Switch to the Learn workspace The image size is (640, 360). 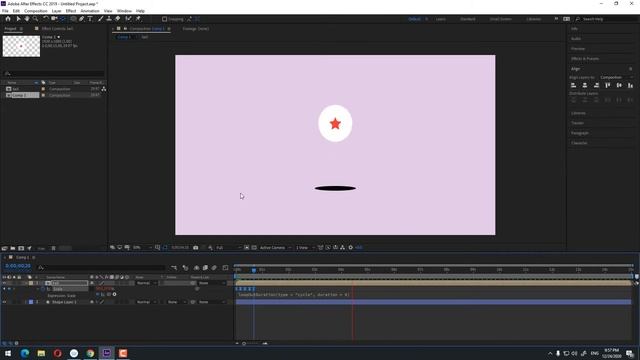point(440,19)
